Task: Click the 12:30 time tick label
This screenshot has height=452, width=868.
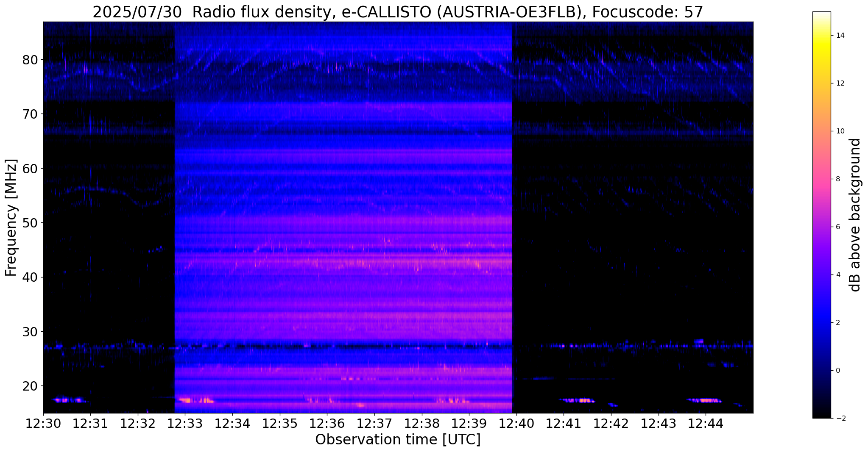Action: point(43,423)
